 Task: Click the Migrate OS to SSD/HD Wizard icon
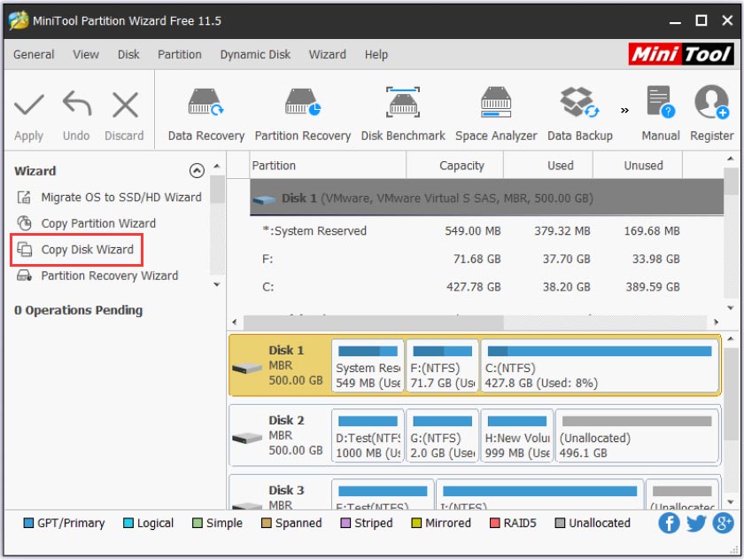coord(24,197)
